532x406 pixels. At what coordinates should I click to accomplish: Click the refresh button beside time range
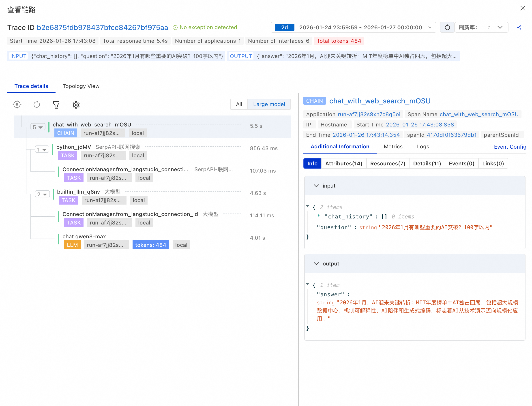447,27
